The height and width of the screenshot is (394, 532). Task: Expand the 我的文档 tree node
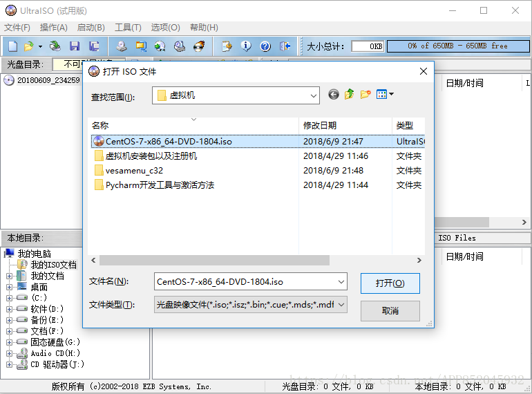pyautogui.click(x=10, y=276)
